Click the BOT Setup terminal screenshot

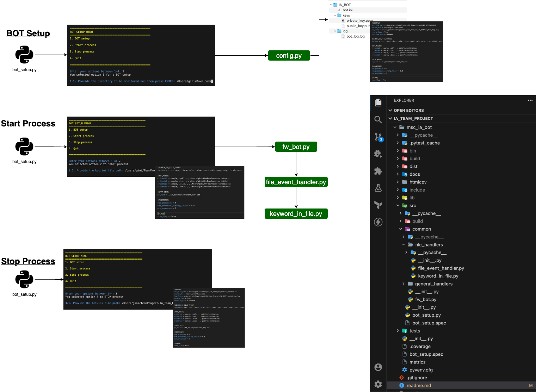141,55
